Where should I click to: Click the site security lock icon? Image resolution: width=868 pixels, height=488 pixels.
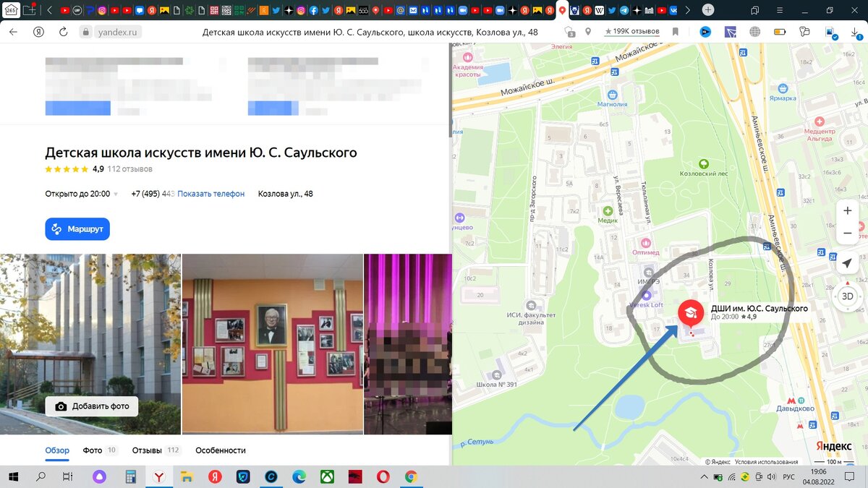(85, 32)
